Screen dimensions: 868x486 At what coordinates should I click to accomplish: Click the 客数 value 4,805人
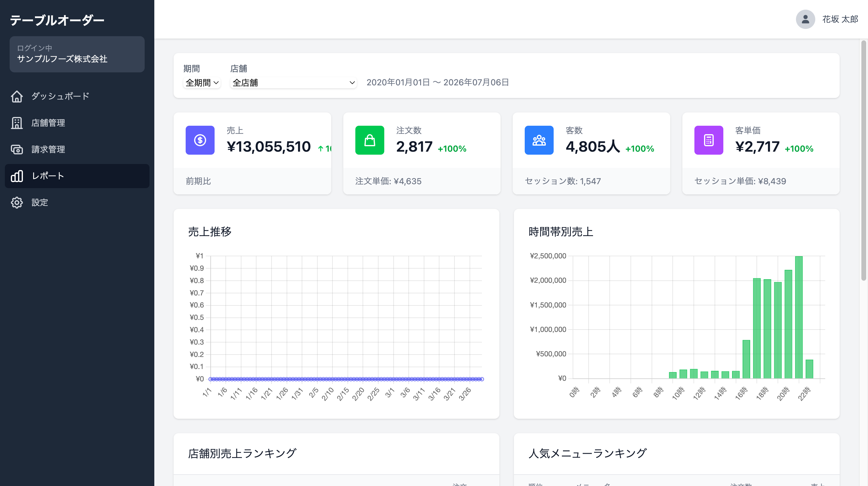click(x=593, y=147)
